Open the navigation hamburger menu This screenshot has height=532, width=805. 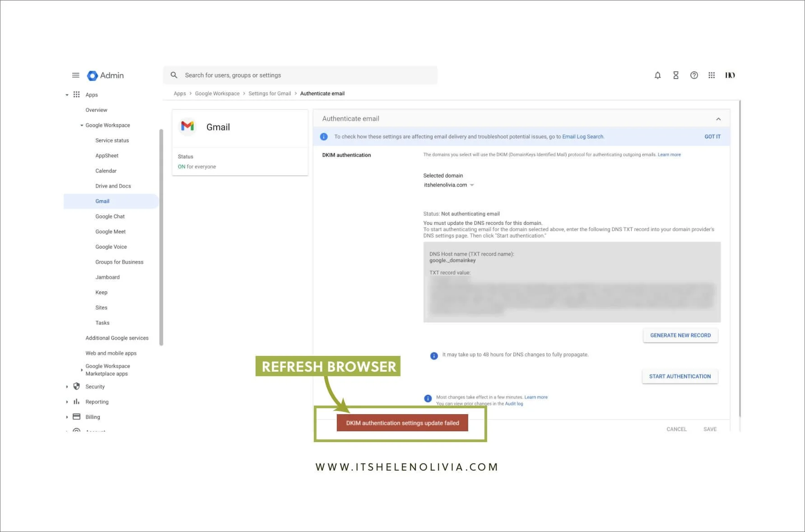(75, 75)
